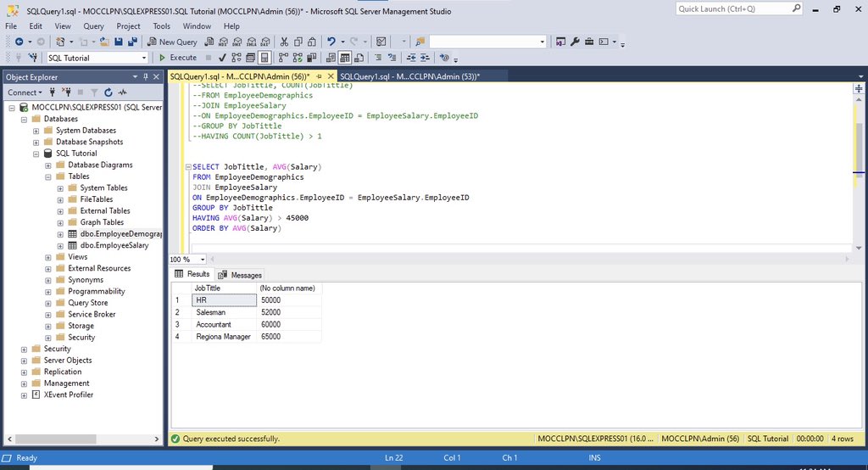Click the Properties wrench icon
The width and height of the screenshot is (868, 470).
576,42
